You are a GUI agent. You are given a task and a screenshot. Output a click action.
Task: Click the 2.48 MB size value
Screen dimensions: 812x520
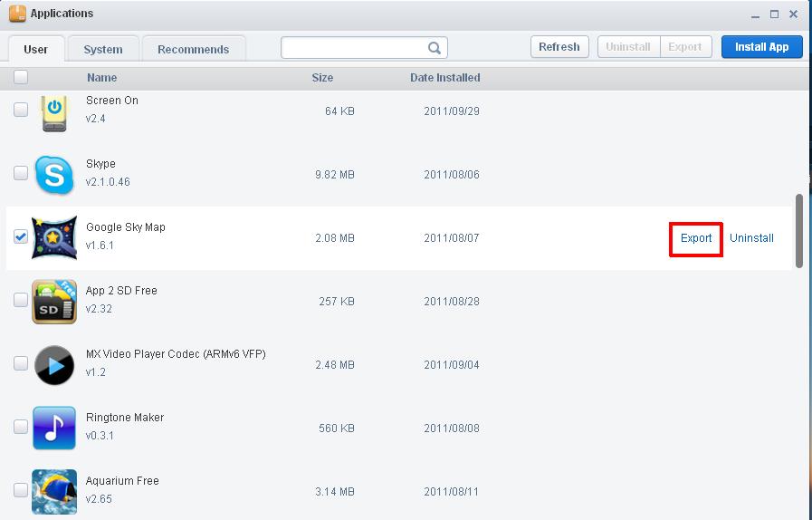[x=335, y=365]
